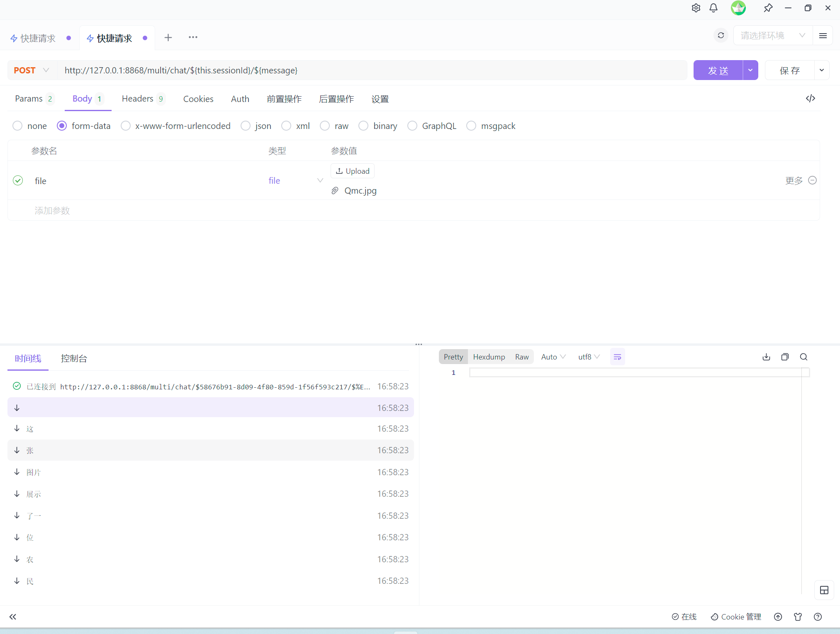Open the 控制台 console tab
The image size is (840, 634).
[74, 358]
